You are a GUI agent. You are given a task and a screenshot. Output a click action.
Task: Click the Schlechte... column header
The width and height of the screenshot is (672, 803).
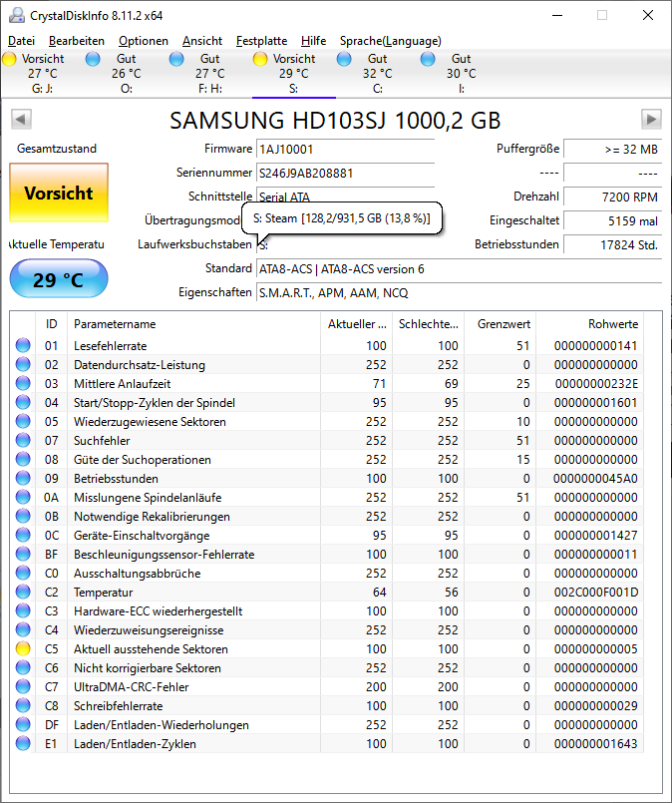tap(429, 324)
